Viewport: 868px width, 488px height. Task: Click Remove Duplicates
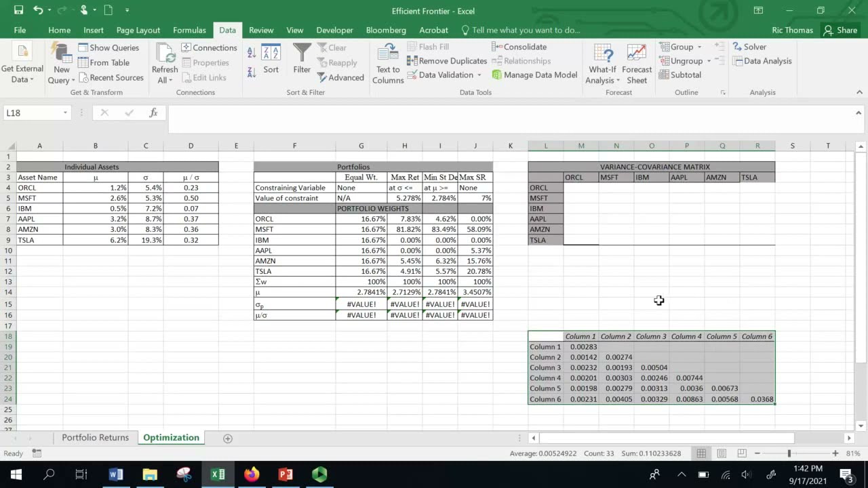click(x=447, y=61)
